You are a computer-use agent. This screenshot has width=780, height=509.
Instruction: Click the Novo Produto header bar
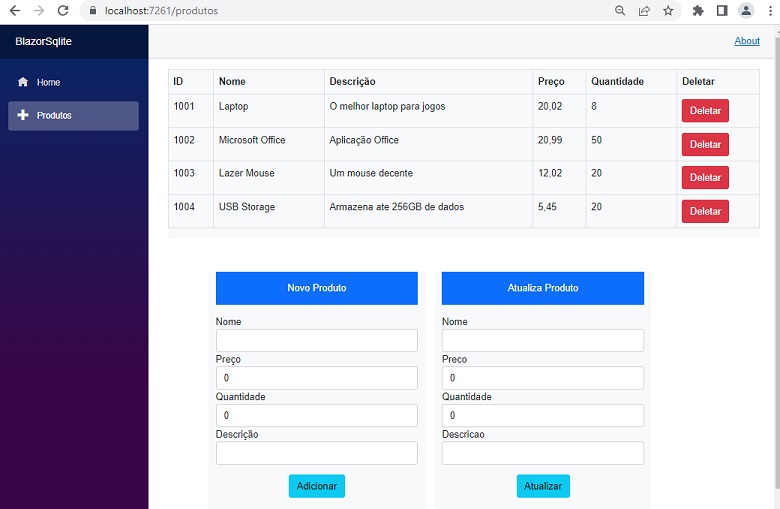coord(316,288)
